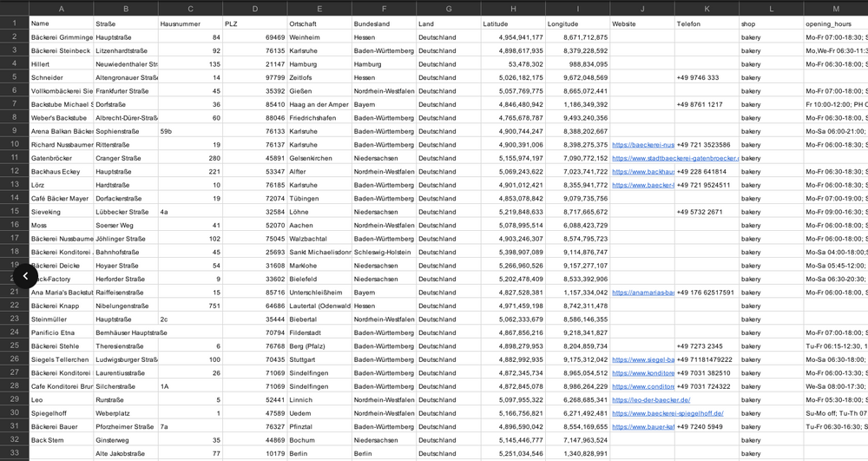Select row 12 header
868x461 pixels.
15,171
